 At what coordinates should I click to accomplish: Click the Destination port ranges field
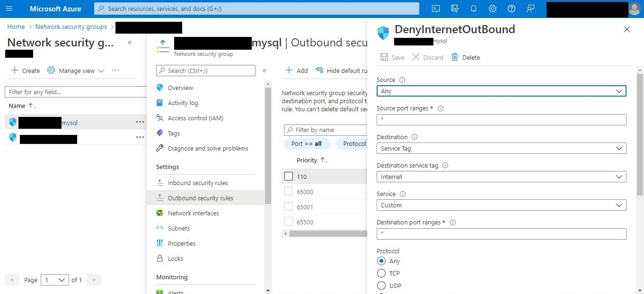[501, 233]
